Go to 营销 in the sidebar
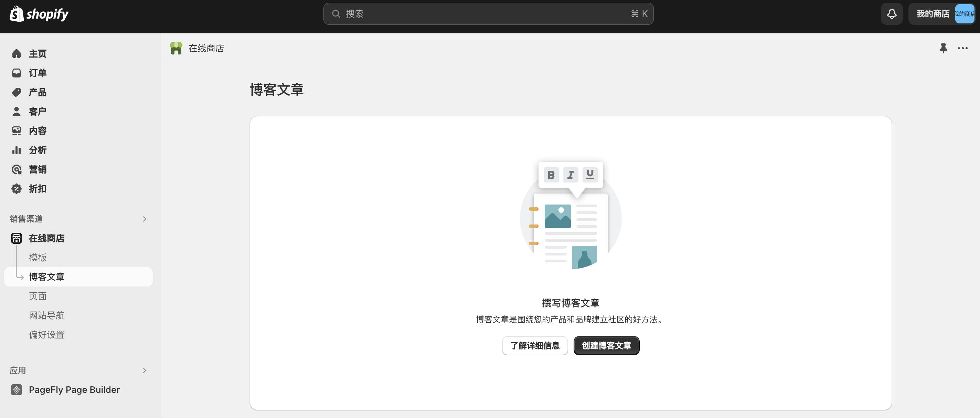980x418 pixels. pos(78,169)
